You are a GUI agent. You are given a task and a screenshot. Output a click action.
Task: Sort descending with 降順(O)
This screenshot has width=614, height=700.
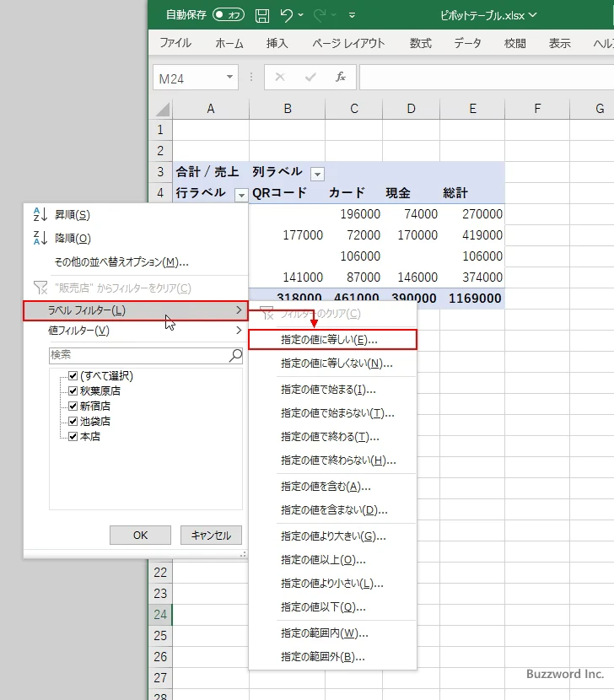(x=135, y=238)
